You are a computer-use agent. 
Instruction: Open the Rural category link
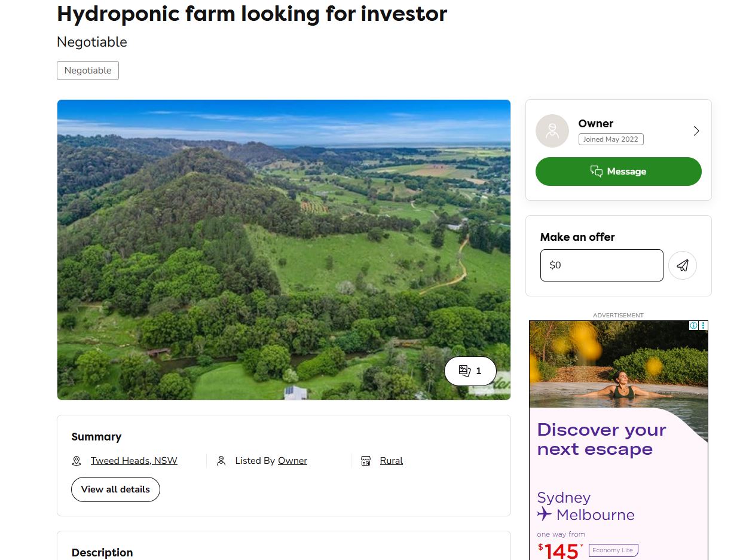391,460
